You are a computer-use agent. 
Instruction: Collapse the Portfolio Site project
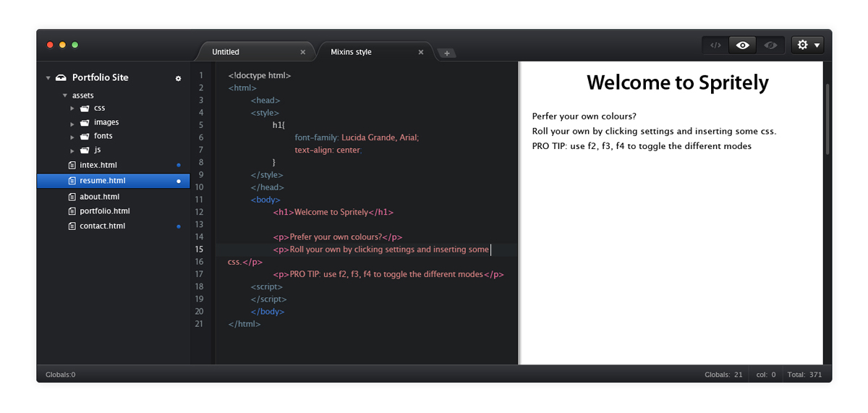(x=48, y=78)
